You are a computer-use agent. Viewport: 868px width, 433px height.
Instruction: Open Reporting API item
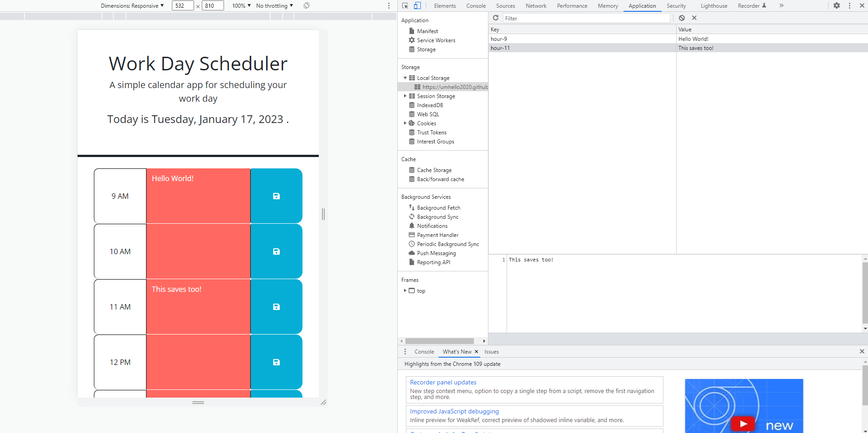coord(434,262)
